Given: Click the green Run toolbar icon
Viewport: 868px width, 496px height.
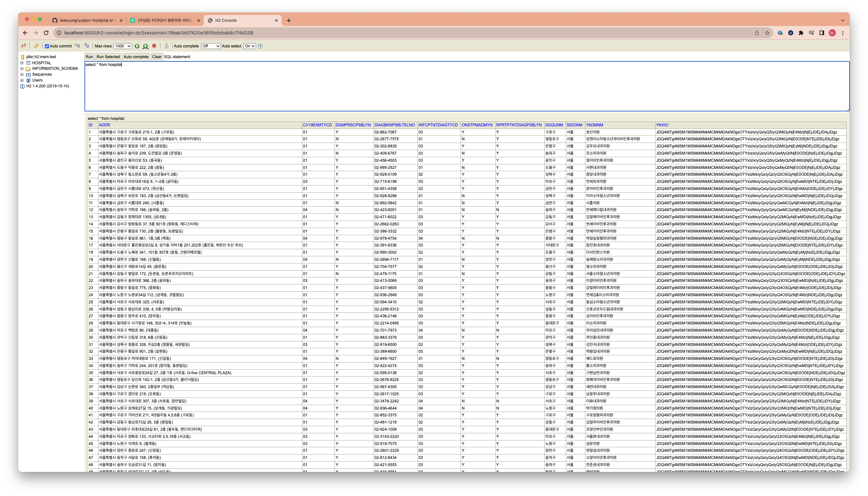Looking at the screenshot, I should [137, 46].
